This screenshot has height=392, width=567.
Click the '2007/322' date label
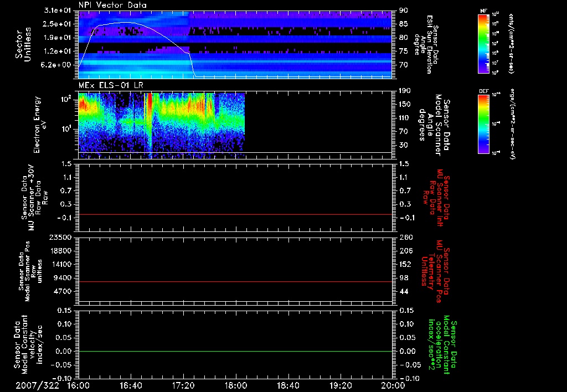(37, 385)
